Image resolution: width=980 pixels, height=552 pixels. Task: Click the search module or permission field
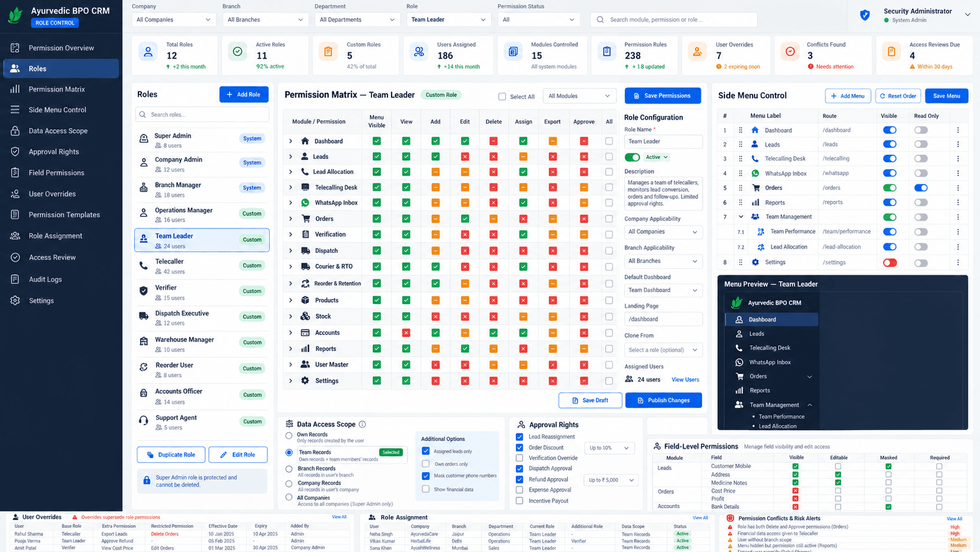click(674, 19)
